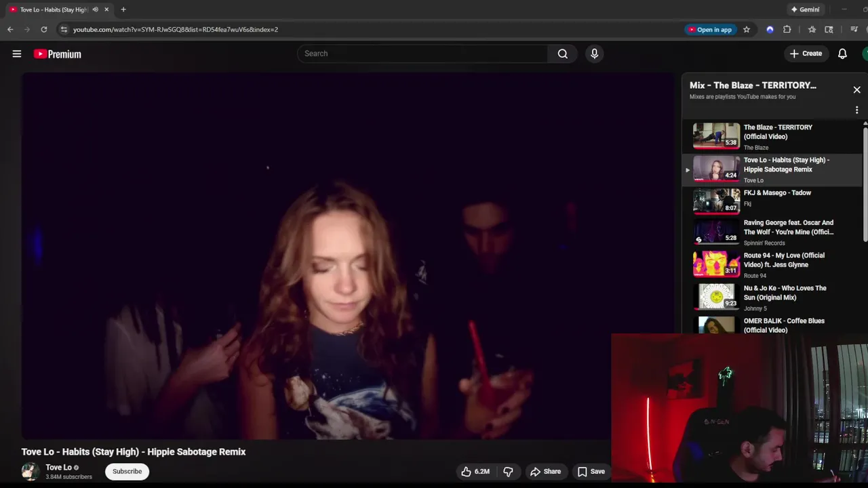Open OMER BALIK - Coffee Blues video
The width and height of the screenshot is (868, 488).
tap(784, 325)
